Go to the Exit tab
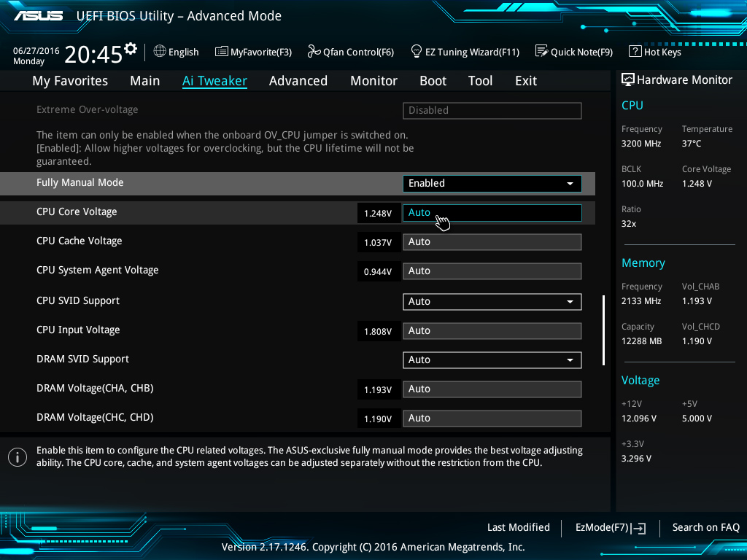The width and height of the screenshot is (747, 560). point(526,81)
